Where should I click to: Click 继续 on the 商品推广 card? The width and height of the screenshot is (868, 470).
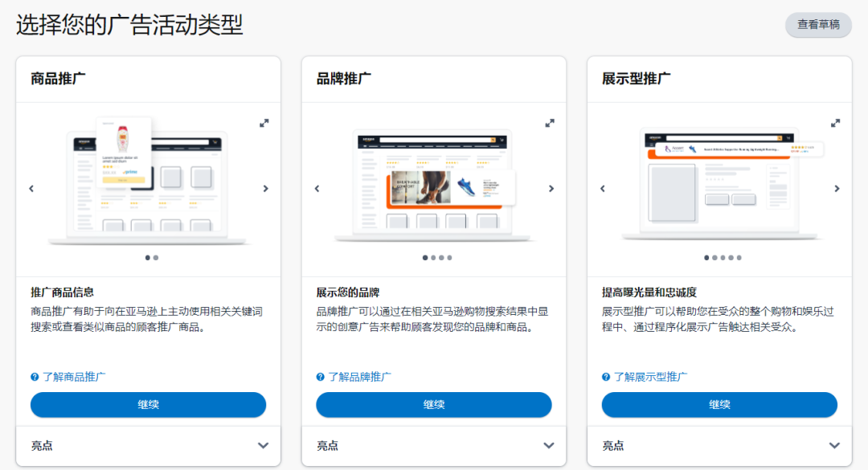tap(148, 404)
